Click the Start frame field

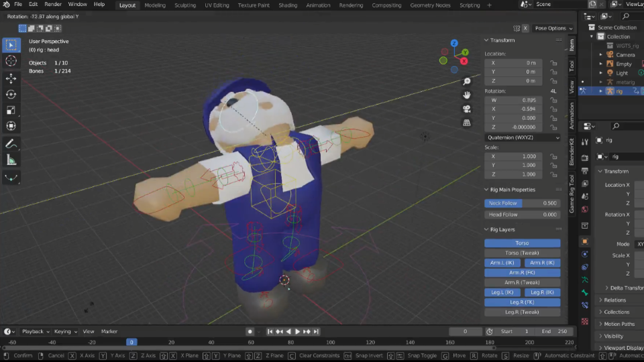[x=515, y=332]
